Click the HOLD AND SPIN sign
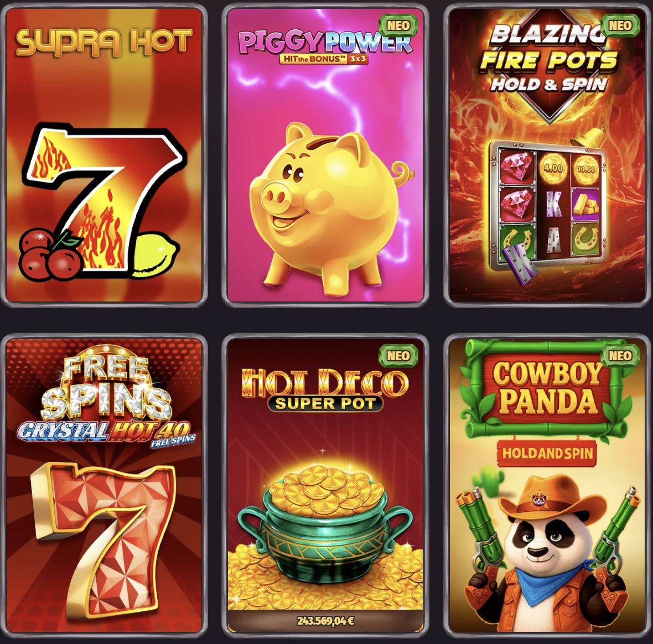 click(547, 453)
